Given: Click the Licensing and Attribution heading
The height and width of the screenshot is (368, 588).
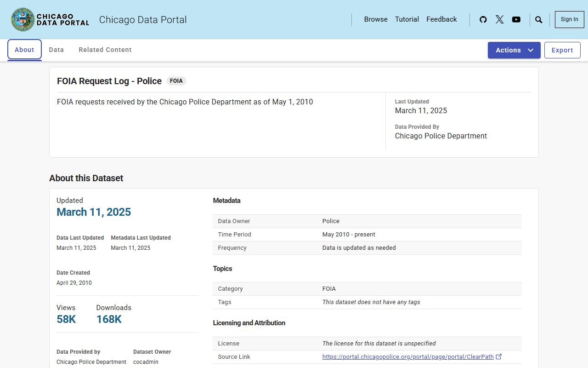Looking at the screenshot, I should click(x=249, y=323).
